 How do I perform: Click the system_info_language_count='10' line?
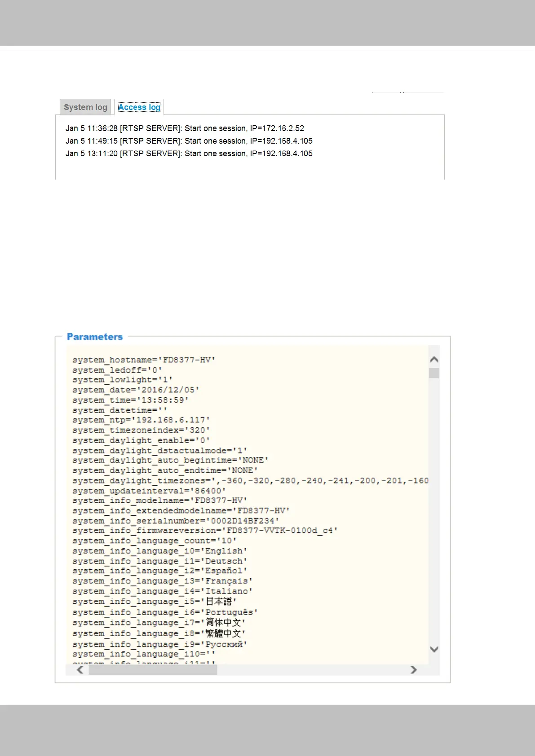(x=155, y=541)
